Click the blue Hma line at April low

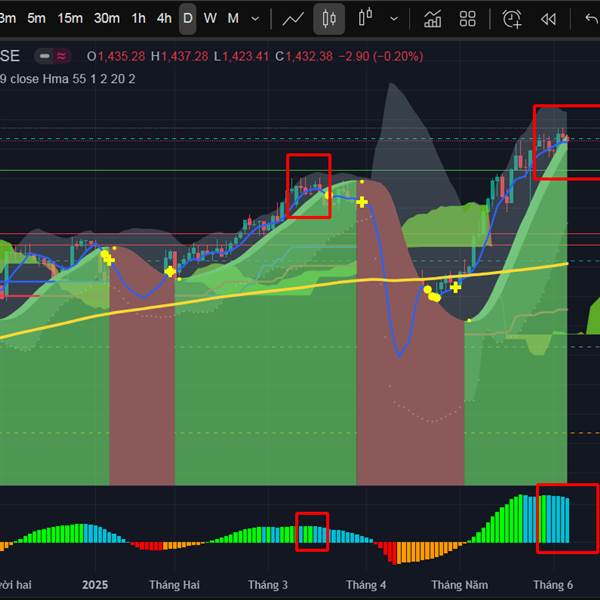(x=399, y=355)
